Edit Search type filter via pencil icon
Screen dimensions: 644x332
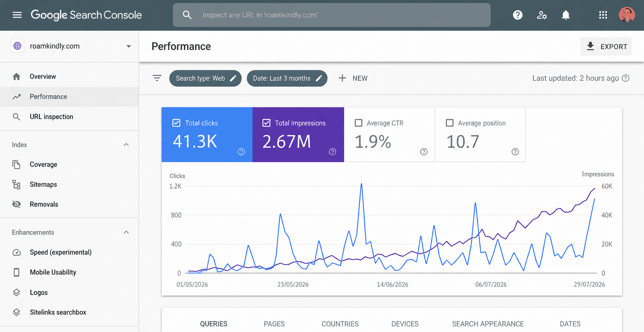233,78
